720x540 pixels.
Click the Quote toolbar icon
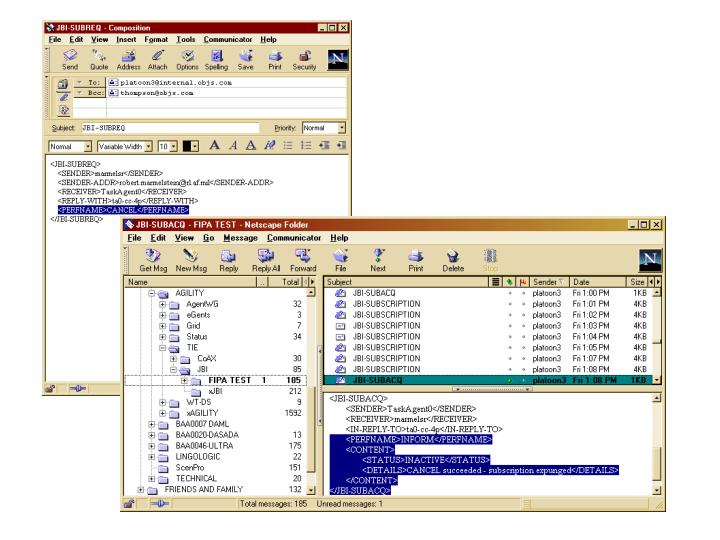[99, 60]
